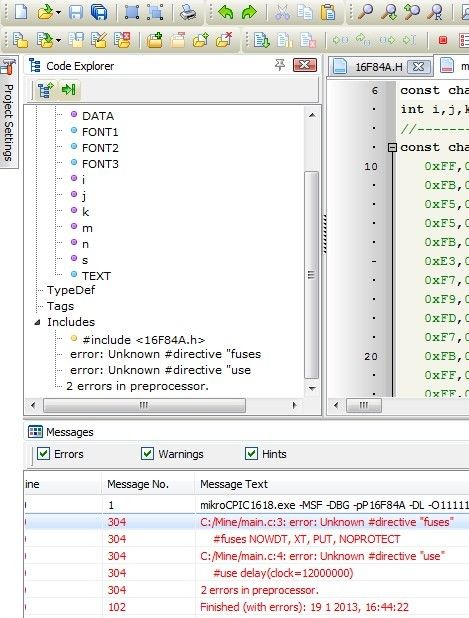Click the New Project icon

[20, 40]
